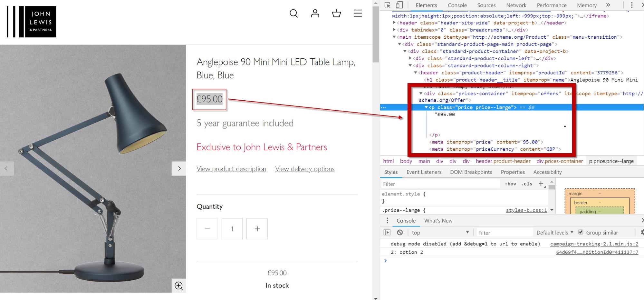The width and height of the screenshot is (644, 300).
Task: Toggle the Group similar checkbox
Action: coord(581,232)
